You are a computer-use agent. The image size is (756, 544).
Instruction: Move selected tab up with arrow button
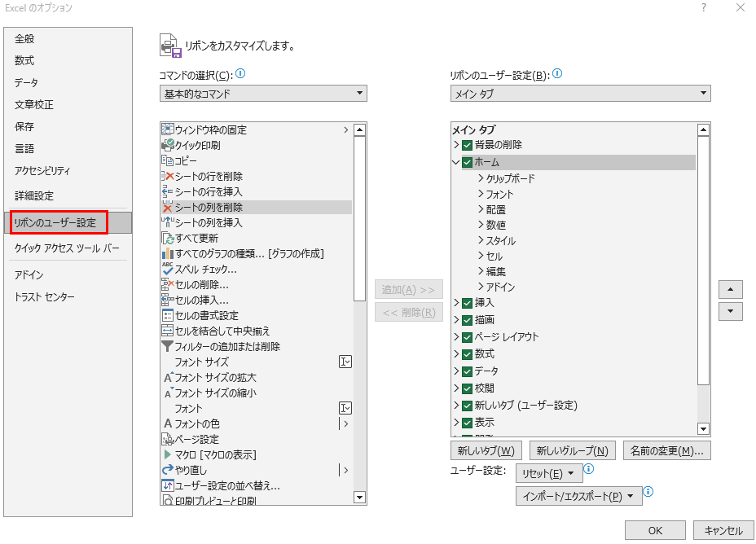(x=730, y=290)
